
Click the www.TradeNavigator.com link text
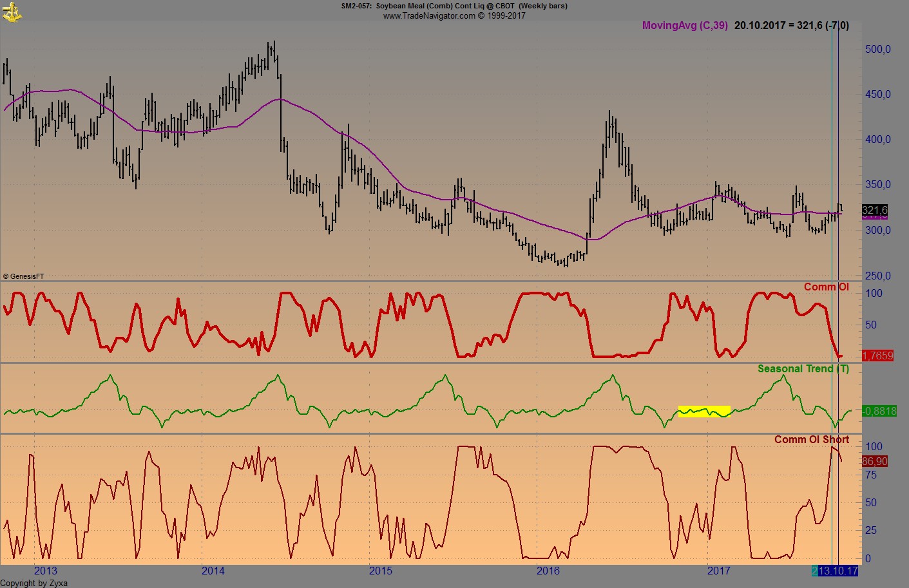click(429, 15)
